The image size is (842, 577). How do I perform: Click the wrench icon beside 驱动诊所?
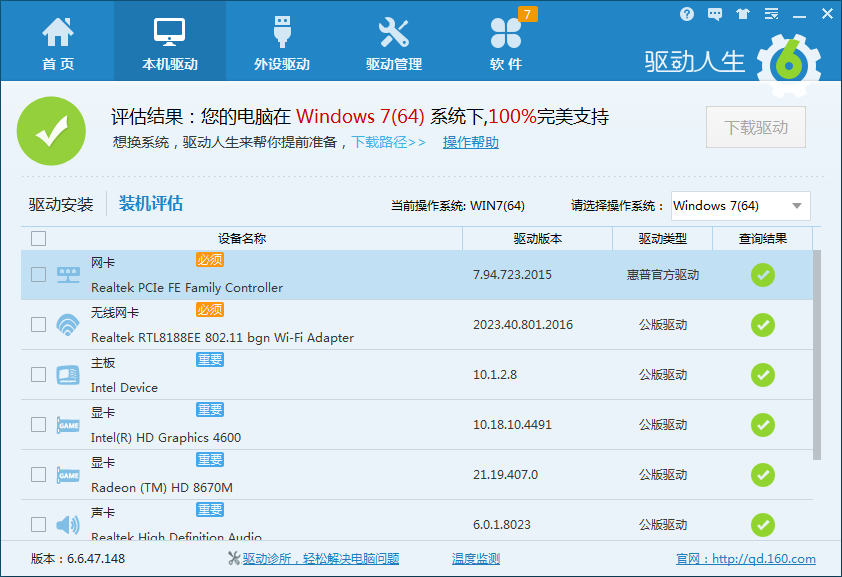pos(234,559)
